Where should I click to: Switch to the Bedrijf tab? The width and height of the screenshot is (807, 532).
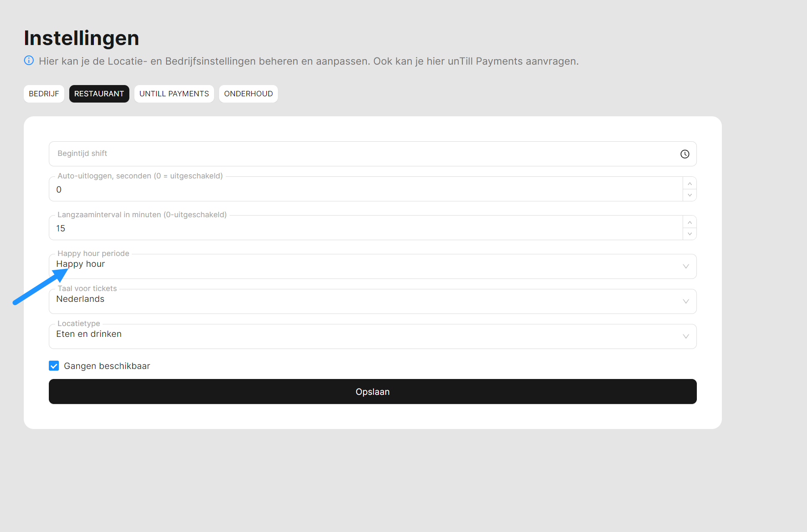click(x=44, y=94)
